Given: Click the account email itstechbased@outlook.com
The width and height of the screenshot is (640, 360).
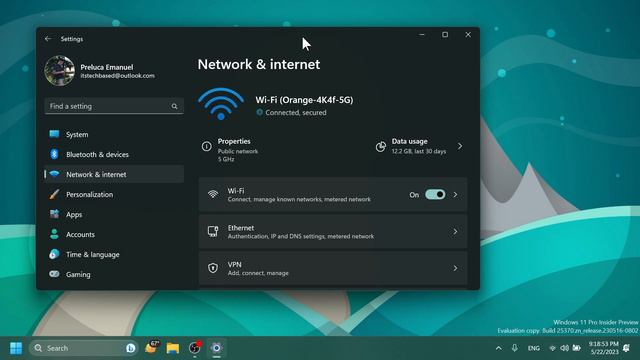Looking at the screenshot, I should point(118,76).
